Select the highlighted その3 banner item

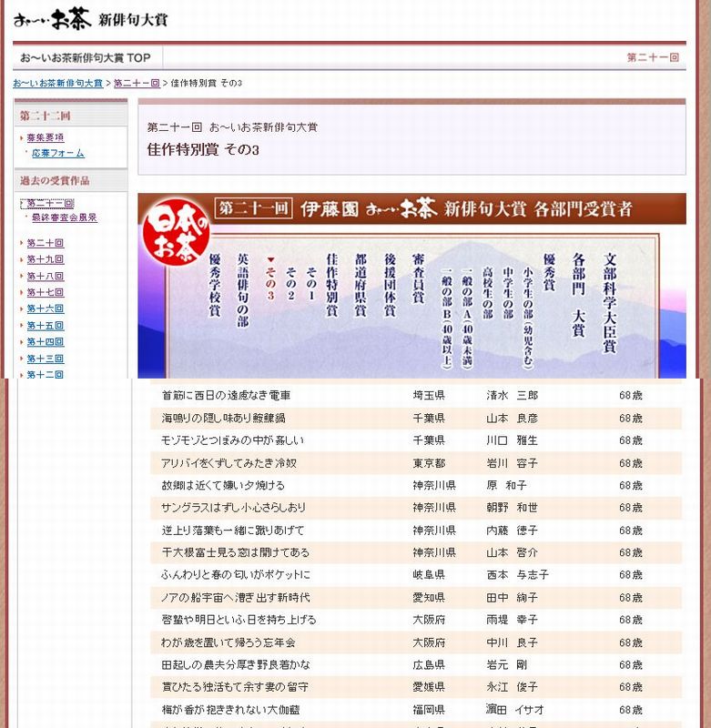pyautogui.click(x=270, y=283)
